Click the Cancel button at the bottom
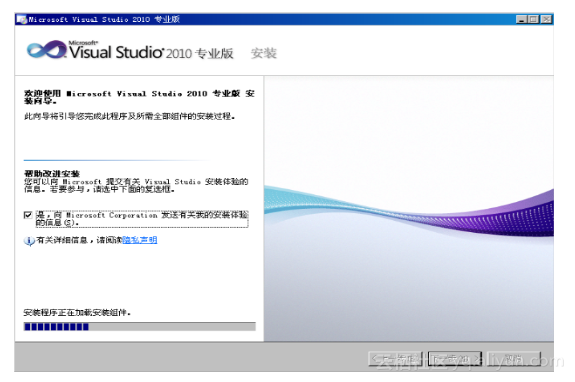 click(514, 359)
